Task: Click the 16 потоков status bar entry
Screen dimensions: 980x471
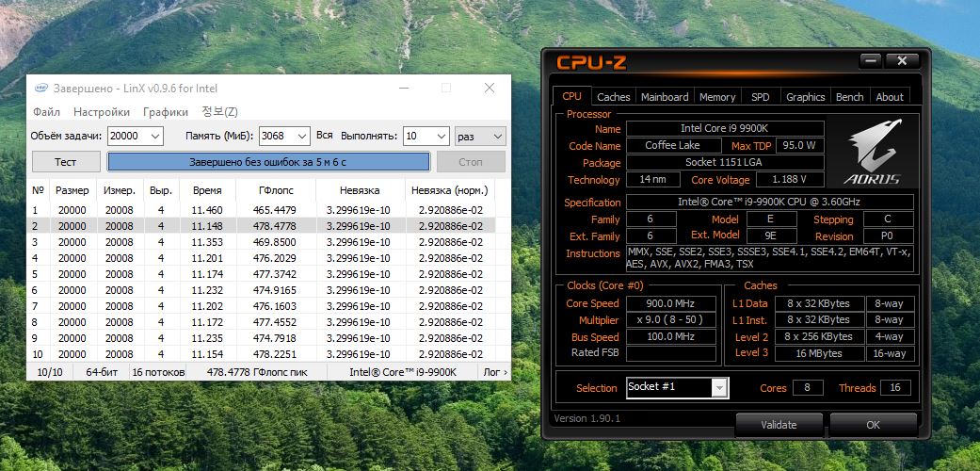Action: pos(158,372)
